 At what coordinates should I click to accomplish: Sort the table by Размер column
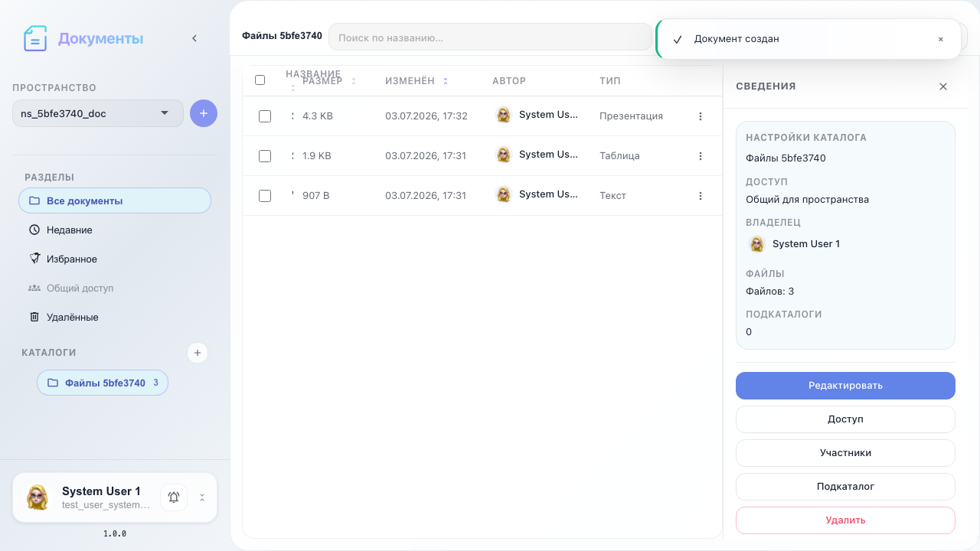(329, 80)
